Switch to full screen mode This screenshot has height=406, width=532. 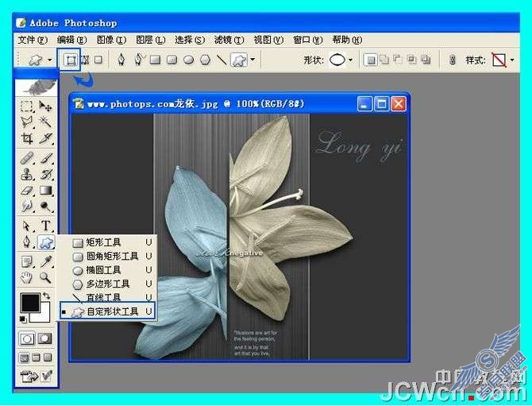48,358
